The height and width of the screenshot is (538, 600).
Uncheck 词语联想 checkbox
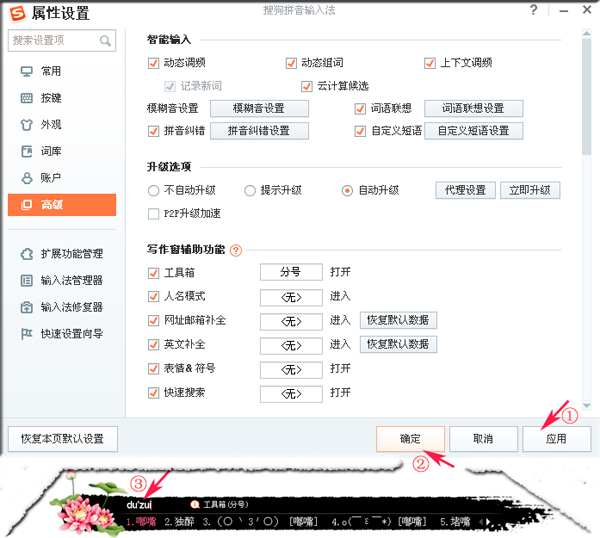[x=360, y=109]
